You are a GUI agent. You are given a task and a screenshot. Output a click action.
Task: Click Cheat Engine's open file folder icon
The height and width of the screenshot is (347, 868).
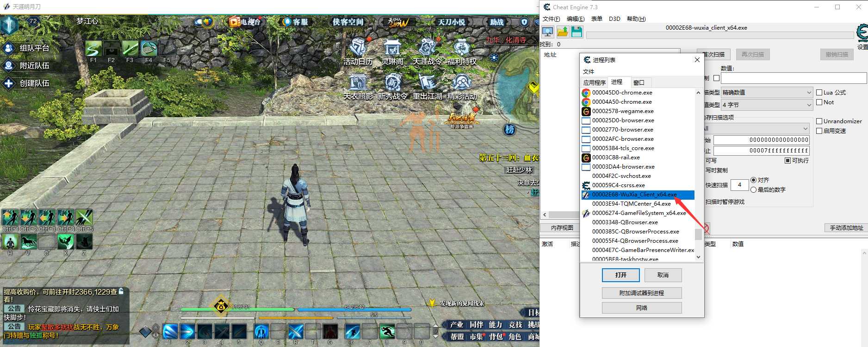coord(563,32)
